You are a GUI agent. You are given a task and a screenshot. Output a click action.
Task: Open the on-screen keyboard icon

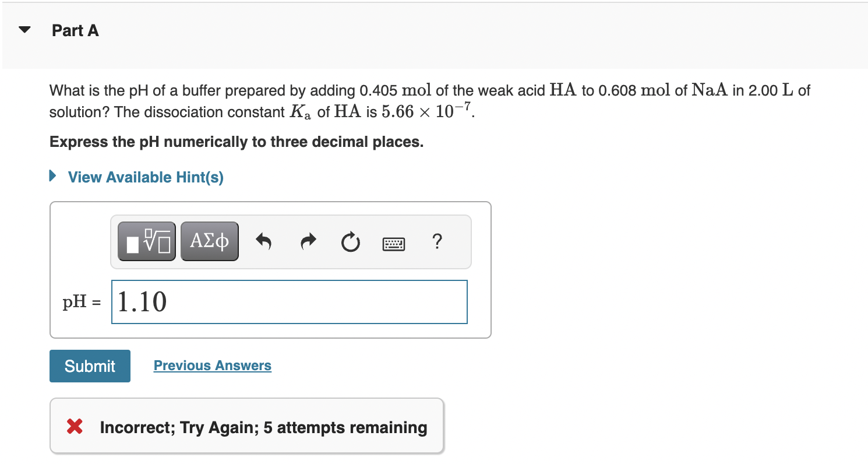pyautogui.click(x=393, y=243)
